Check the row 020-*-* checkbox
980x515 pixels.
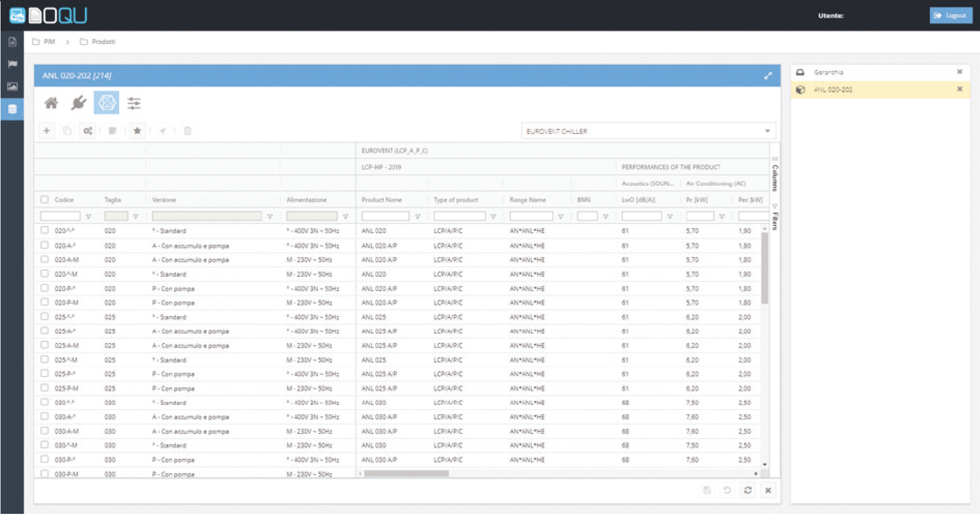coord(45,230)
